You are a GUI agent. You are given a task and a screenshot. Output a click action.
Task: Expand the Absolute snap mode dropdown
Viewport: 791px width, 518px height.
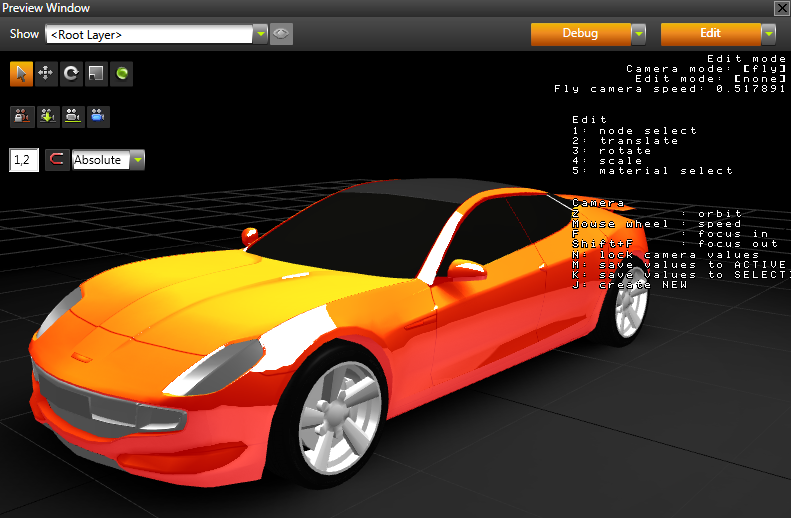pos(137,160)
